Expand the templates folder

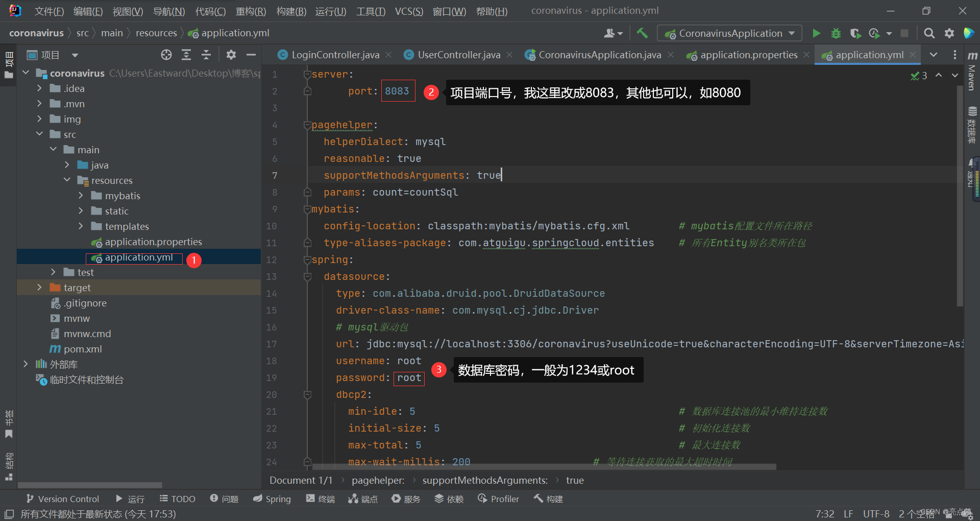pyautogui.click(x=81, y=226)
